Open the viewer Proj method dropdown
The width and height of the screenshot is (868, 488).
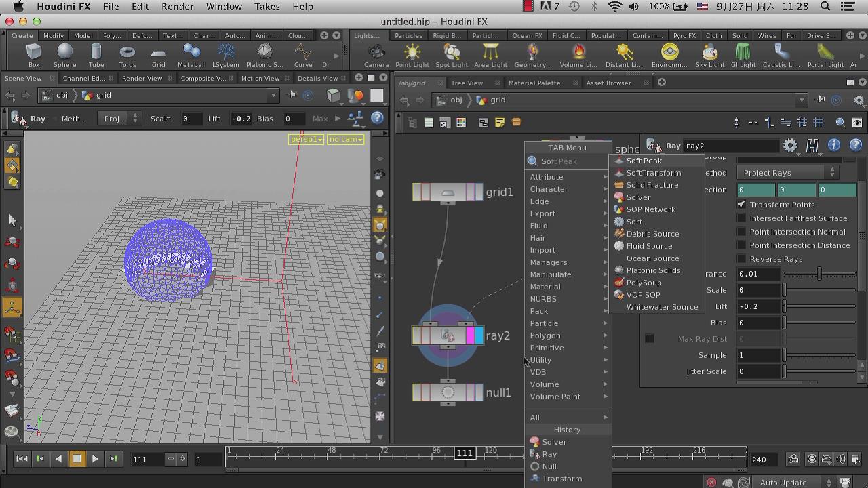point(121,118)
